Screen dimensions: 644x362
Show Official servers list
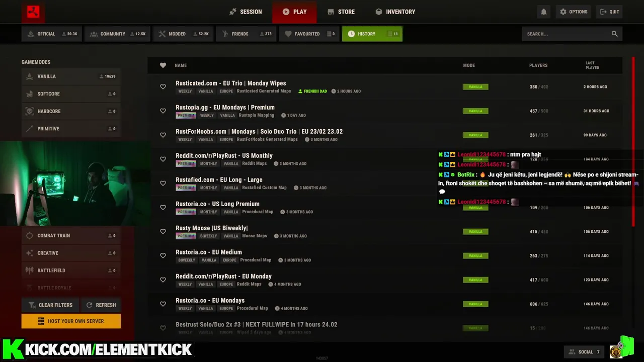pyautogui.click(x=52, y=34)
